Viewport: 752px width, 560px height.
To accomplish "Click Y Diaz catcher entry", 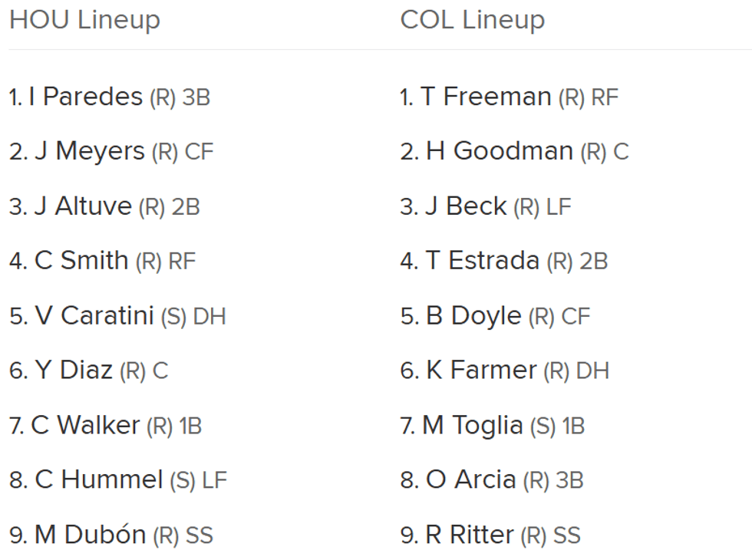I will click(74, 371).
